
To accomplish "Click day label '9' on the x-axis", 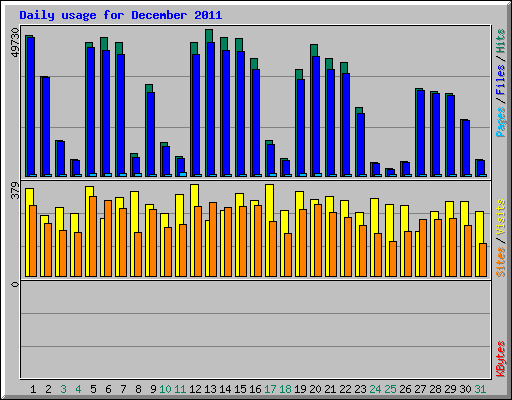I will coord(153,389).
